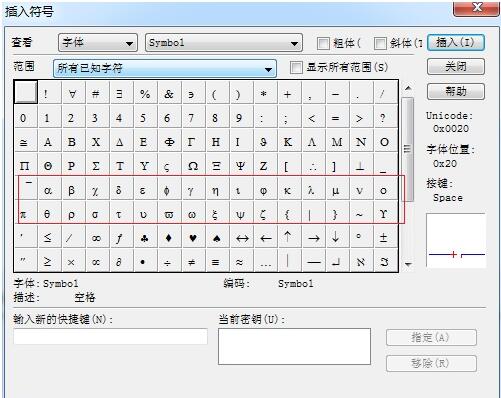The image size is (501, 398).
Task: Click the 当前密钥 list box
Action: (x=294, y=346)
